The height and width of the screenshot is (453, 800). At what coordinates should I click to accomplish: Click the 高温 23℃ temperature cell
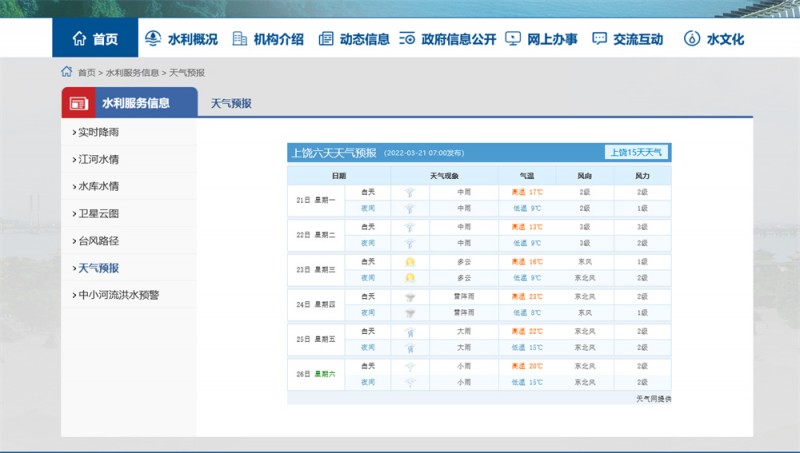click(527, 296)
